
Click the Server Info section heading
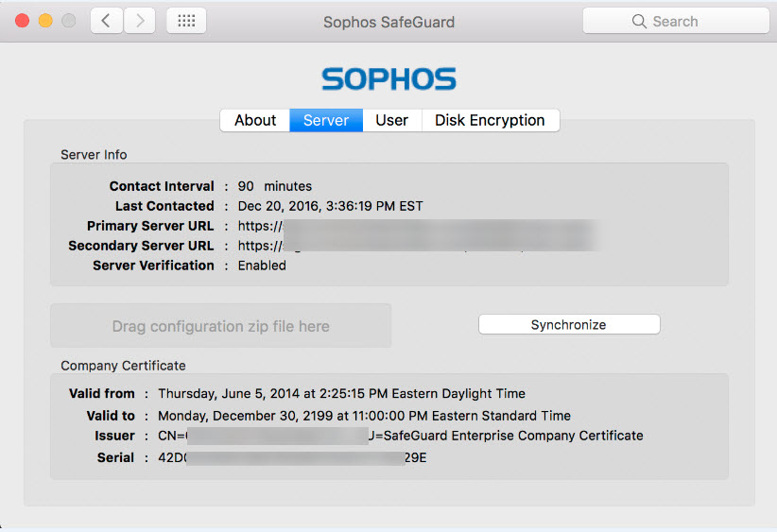click(x=94, y=155)
